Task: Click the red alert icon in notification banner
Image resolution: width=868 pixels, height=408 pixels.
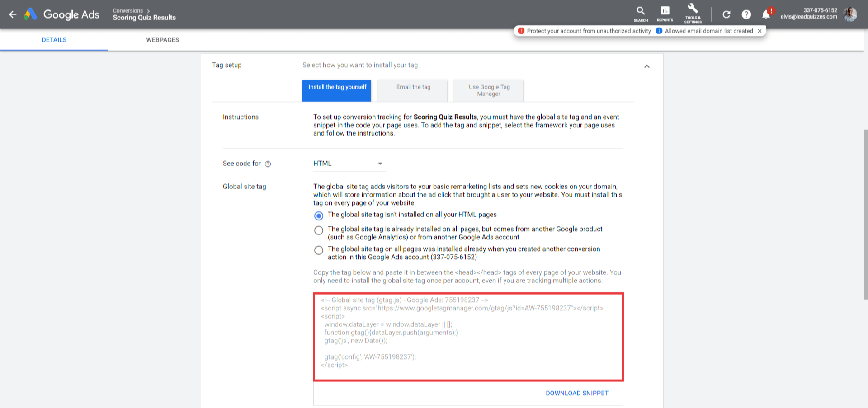Action: coord(521,31)
